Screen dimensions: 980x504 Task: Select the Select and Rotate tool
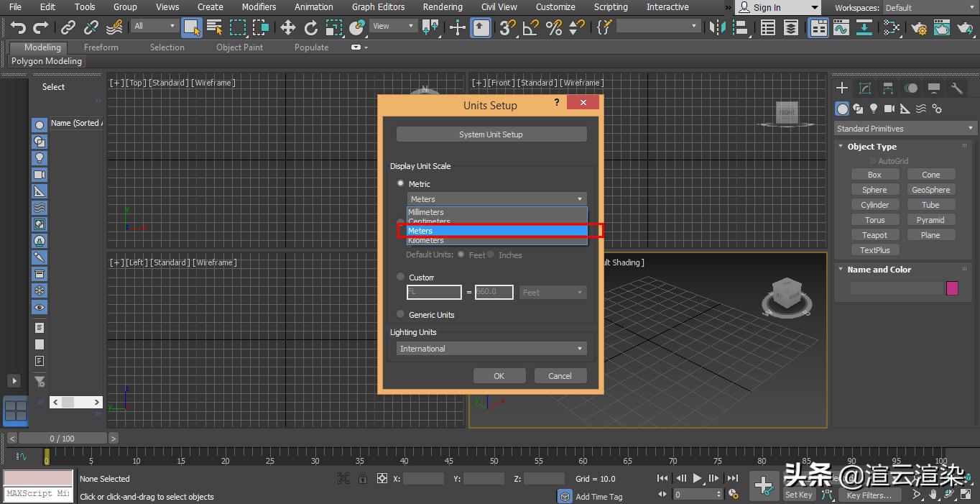coord(311,28)
